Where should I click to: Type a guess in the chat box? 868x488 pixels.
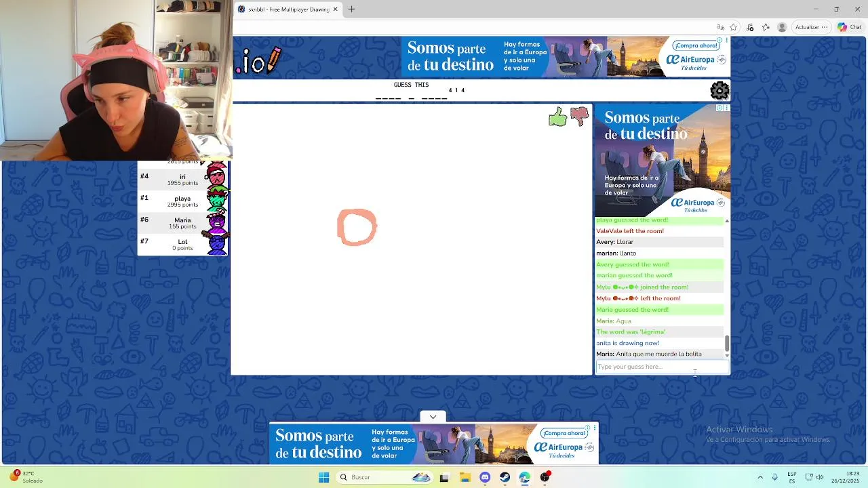pos(662,367)
